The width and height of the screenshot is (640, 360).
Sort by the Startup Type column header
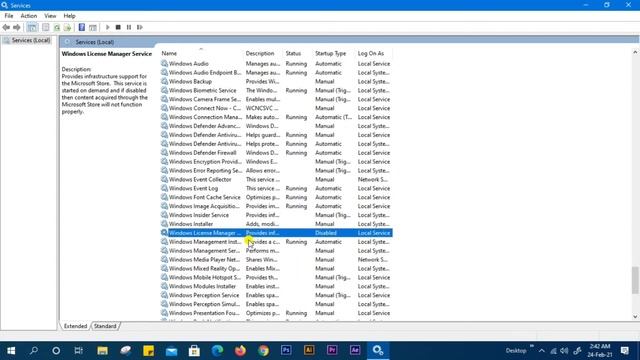tap(333, 53)
